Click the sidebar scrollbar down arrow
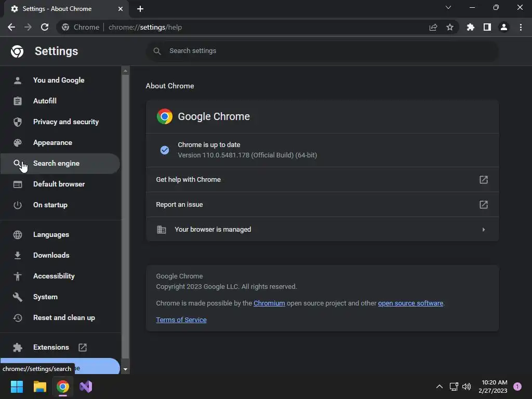The image size is (532, 399). (125, 369)
